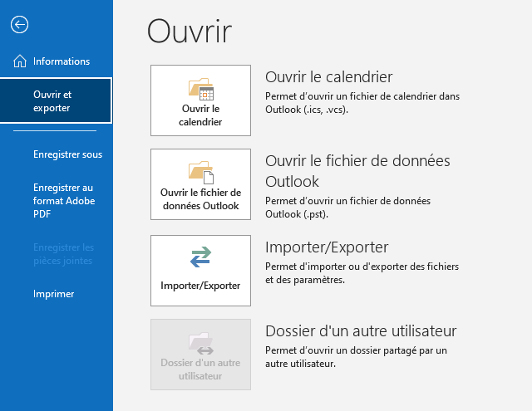Click description mentioning .pst files

[347, 208]
